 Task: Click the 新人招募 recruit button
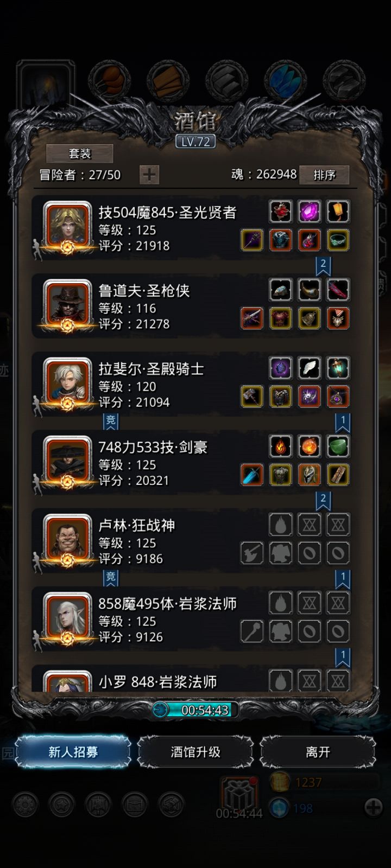coord(73,752)
